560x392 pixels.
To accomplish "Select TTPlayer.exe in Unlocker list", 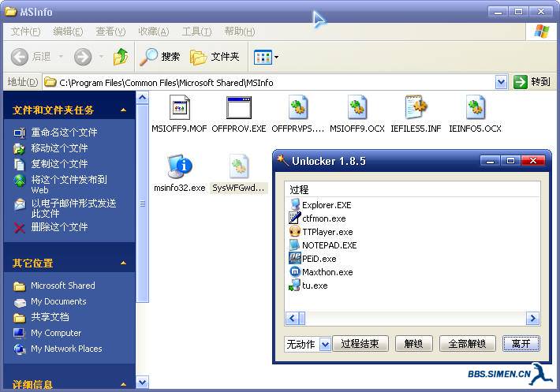I will 327,232.
